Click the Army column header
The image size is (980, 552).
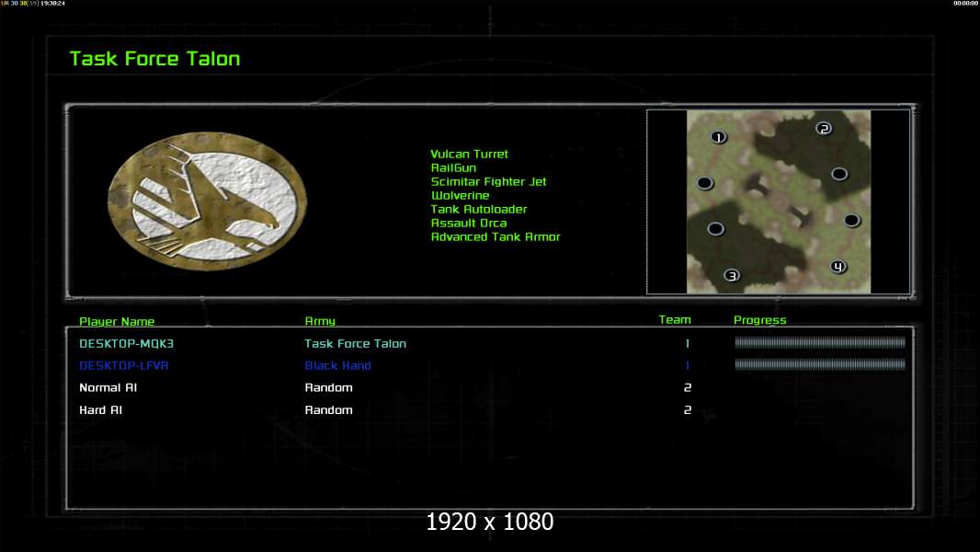pyautogui.click(x=319, y=321)
